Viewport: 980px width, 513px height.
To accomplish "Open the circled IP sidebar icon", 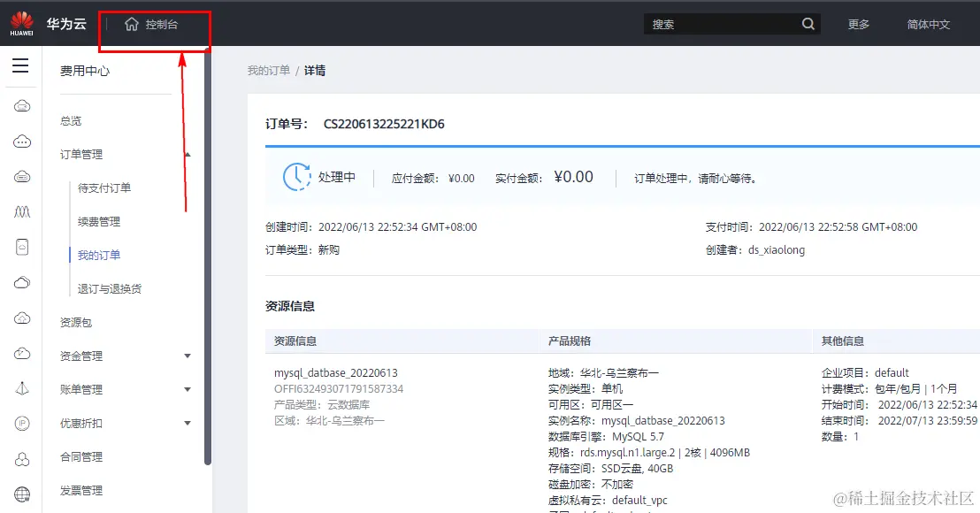I will point(22,424).
